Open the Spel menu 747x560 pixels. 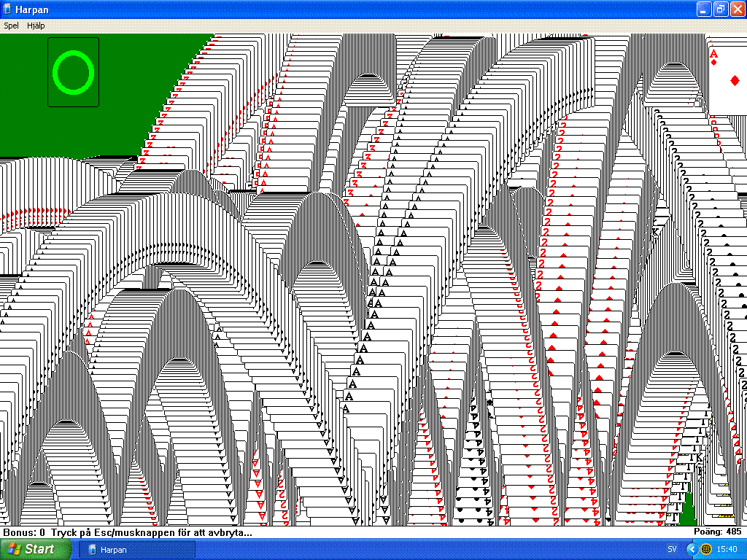pos(11,26)
